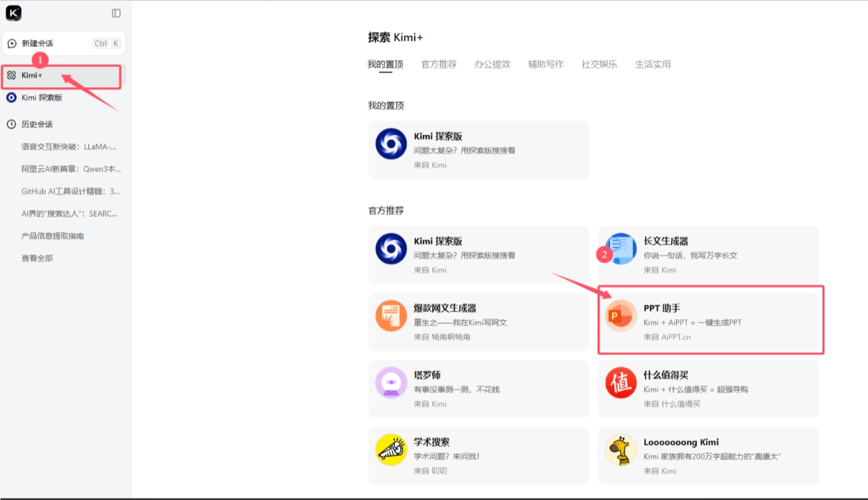Click the 什么值得买 red 值 icon

coord(621,383)
